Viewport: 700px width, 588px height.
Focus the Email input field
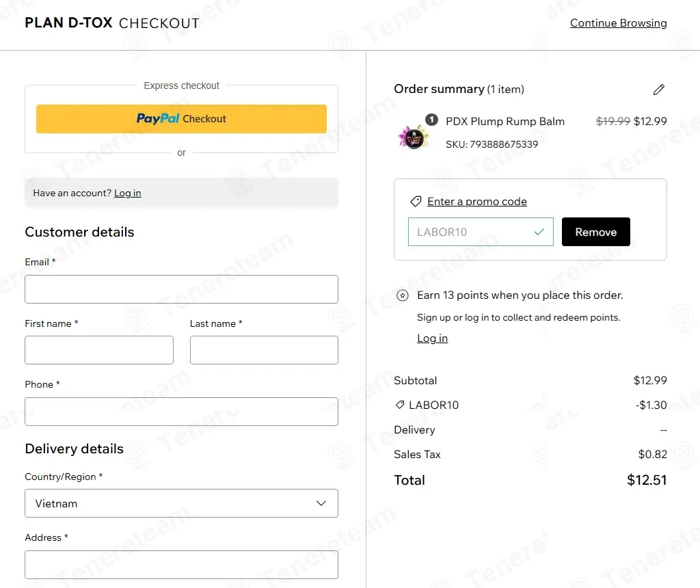[x=181, y=289]
